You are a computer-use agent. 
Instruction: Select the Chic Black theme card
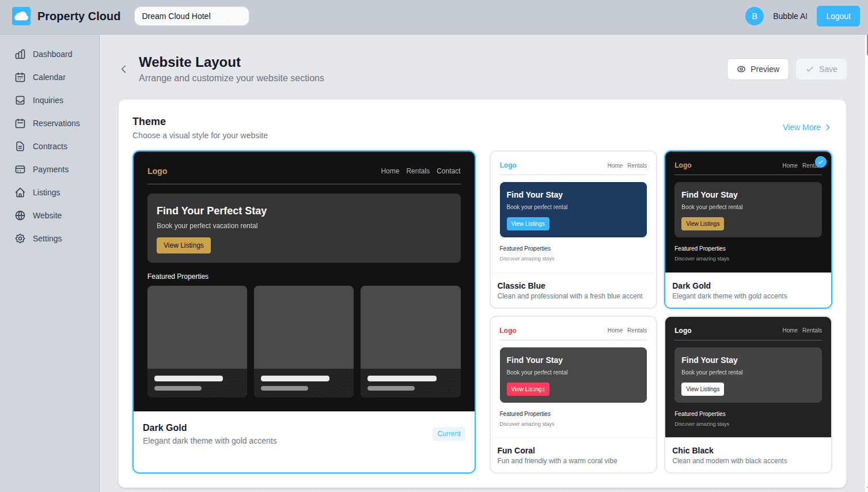(748, 395)
